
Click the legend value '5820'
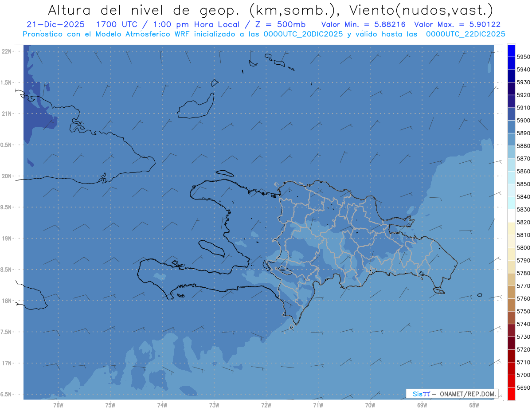pos(523,222)
